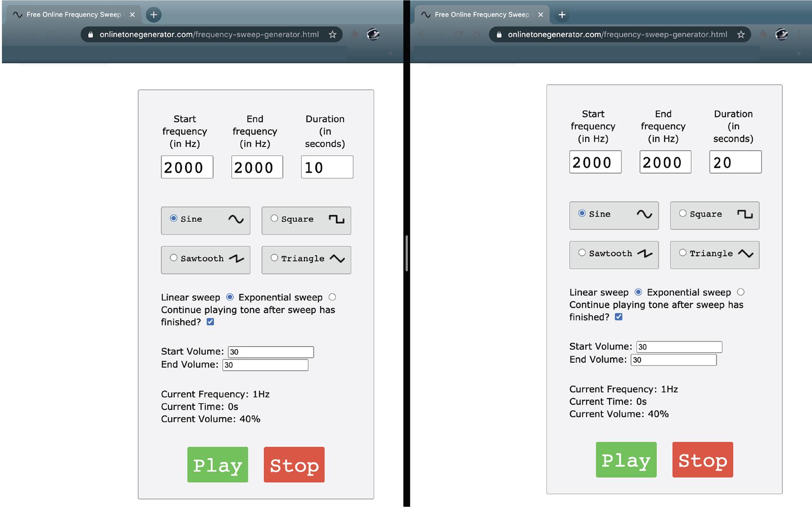This screenshot has height=512, width=812.
Task: Click the sine wave icon in left panel
Action: pos(236,219)
